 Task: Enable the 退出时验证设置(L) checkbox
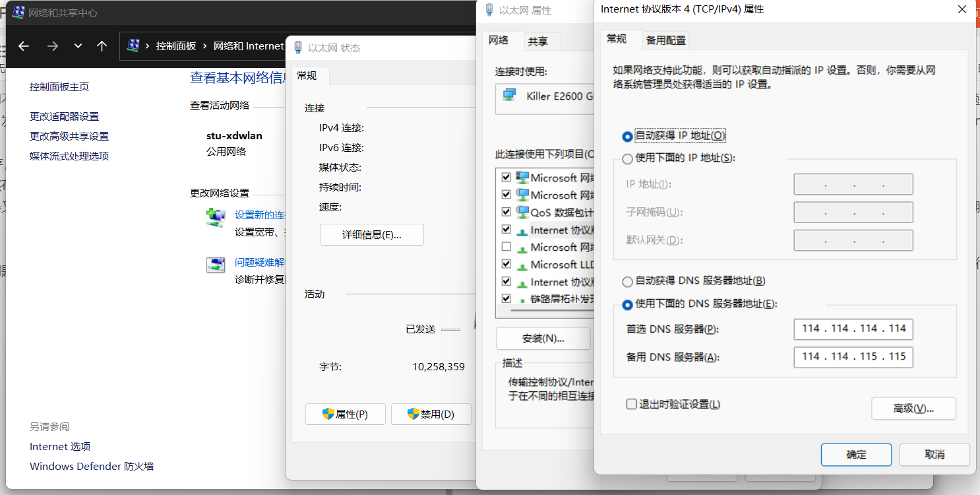click(x=632, y=404)
